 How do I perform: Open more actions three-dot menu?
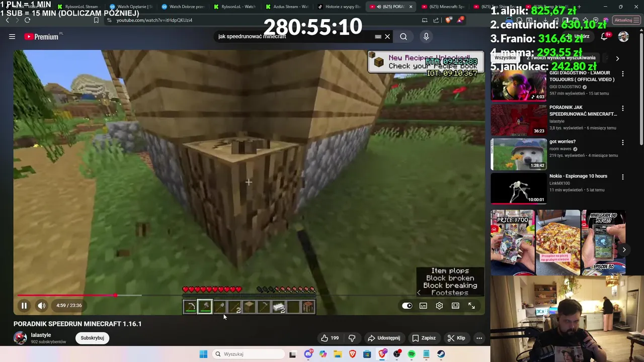pos(479,338)
